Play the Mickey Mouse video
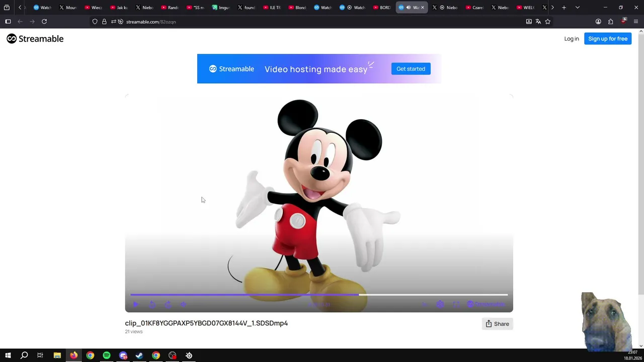644x362 pixels. click(x=135, y=304)
